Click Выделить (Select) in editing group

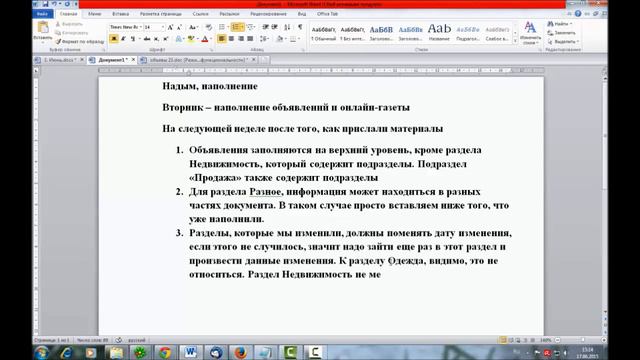pyautogui.click(x=563, y=42)
